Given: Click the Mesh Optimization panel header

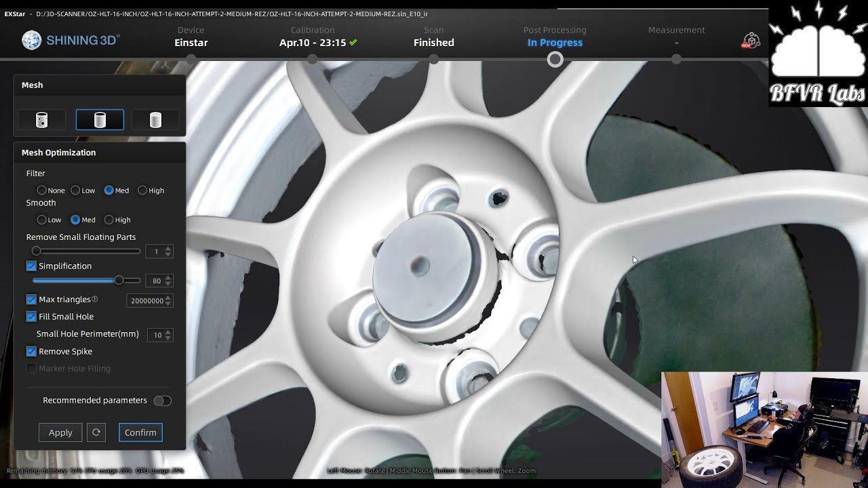Looking at the screenshot, I should click(100, 152).
